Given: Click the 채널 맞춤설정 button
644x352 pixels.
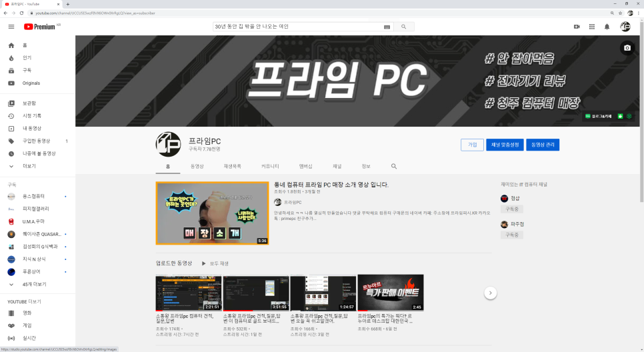Looking at the screenshot, I should click(505, 145).
